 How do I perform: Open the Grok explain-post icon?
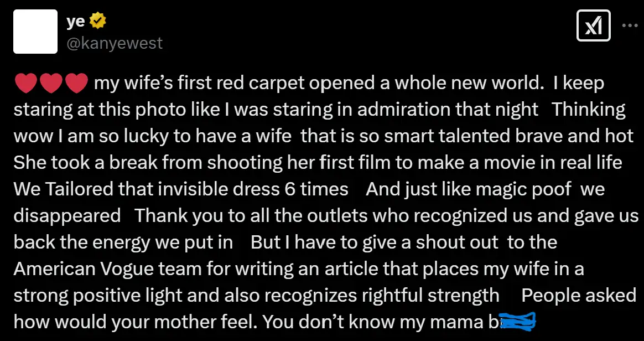click(593, 25)
